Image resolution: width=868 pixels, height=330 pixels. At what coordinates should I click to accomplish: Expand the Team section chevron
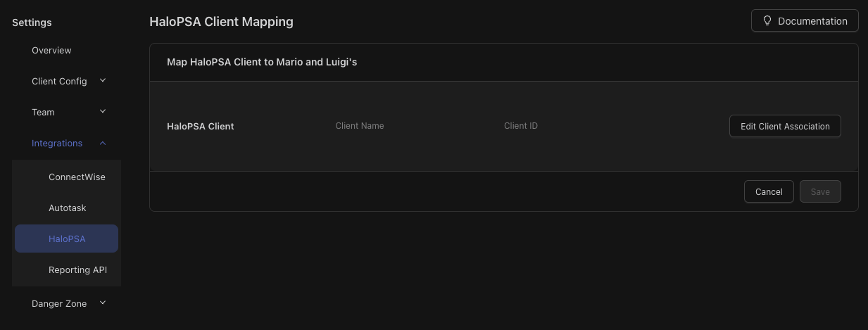coord(103,112)
